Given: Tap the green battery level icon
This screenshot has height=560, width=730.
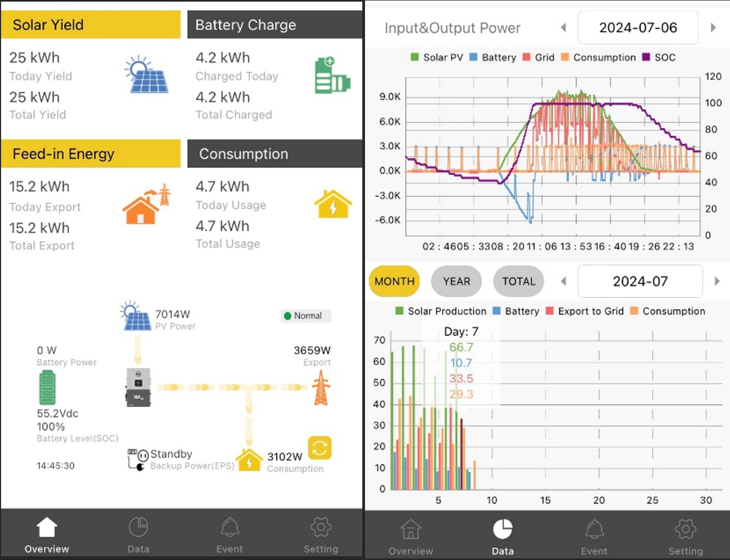Looking at the screenshot, I should pos(47,387).
